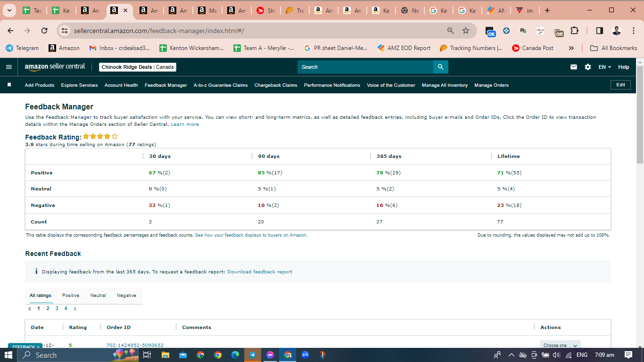Image resolution: width=644 pixels, height=362 pixels.
Task: Open the Telegram bookmark
Action: coord(22,48)
